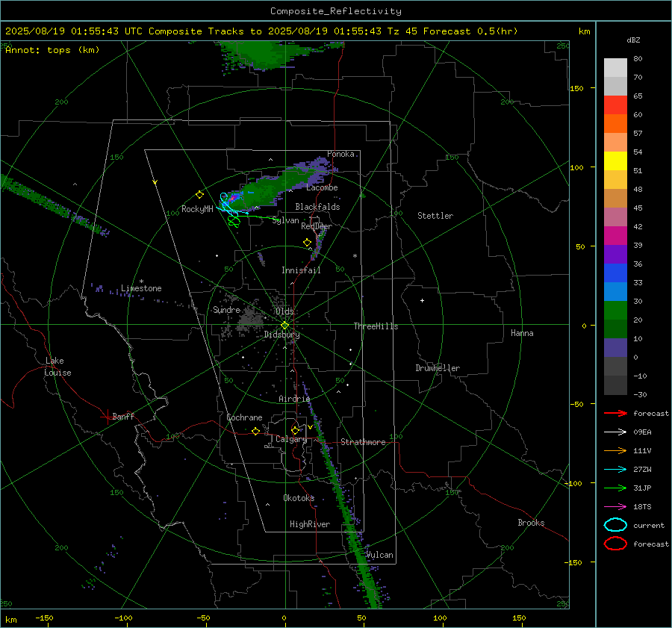Click the yellow diamond marker below RedDeer

pos(307,243)
